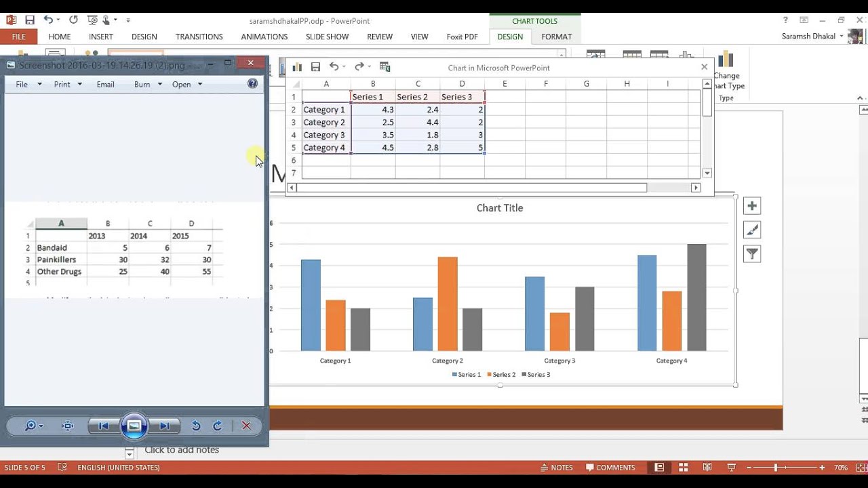Redo in chart data window

pyautogui.click(x=359, y=66)
